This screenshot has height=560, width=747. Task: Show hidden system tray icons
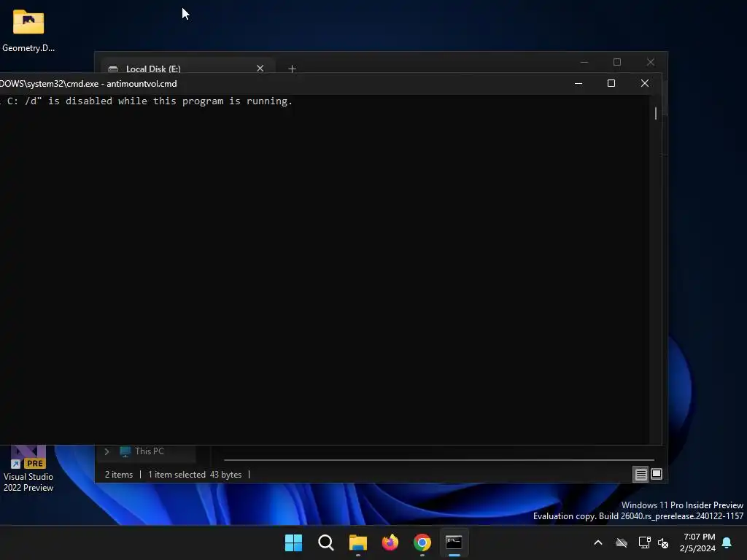coord(598,542)
